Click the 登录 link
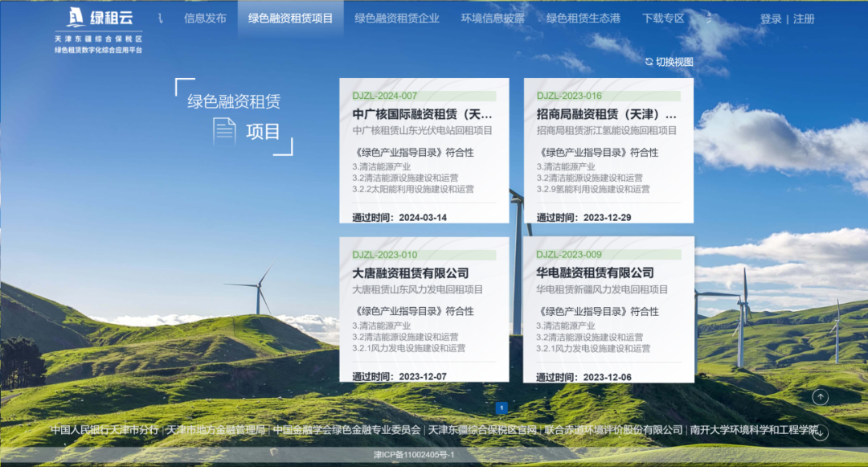 coord(771,18)
